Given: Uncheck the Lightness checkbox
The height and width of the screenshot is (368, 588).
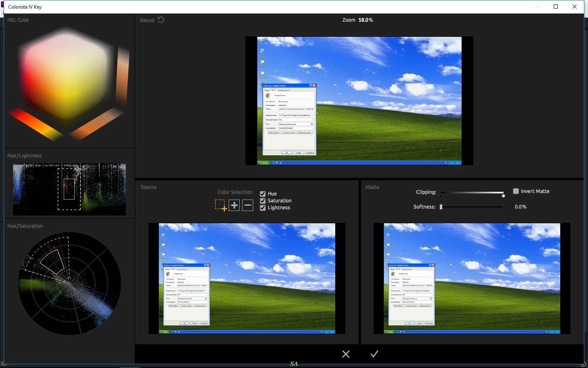Looking at the screenshot, I should click(x=263, y=208).
